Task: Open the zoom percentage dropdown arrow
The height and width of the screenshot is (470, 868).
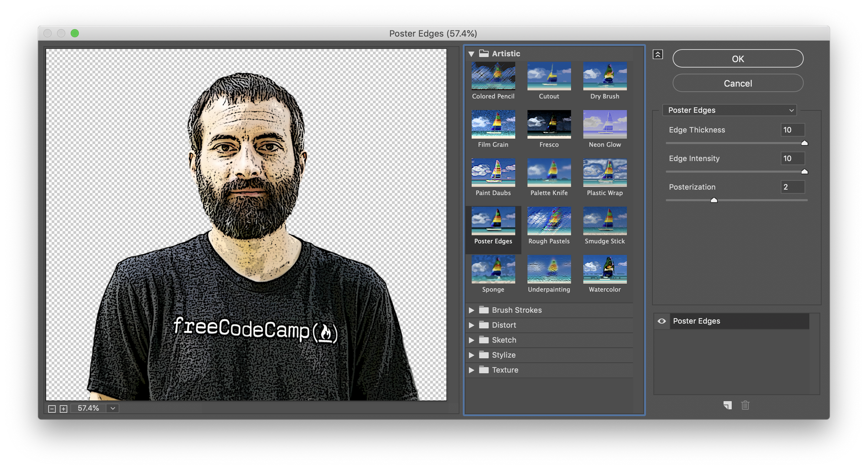Action: point(113,408)
